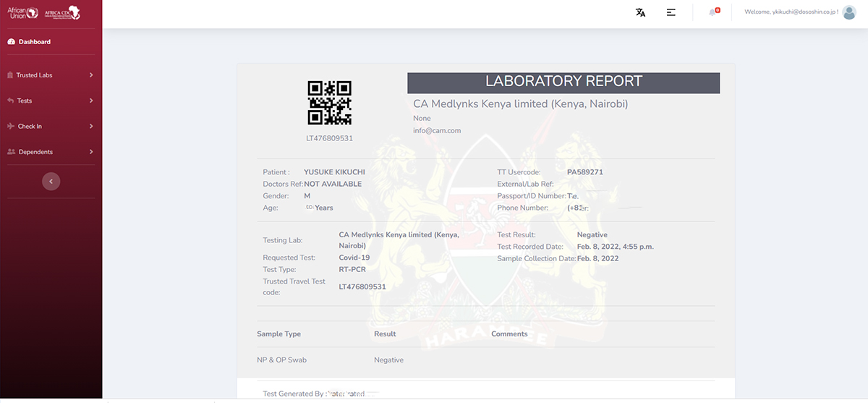Click the Passport/ID Number label
Image resolution: width=868 pixels, height=403 pixels.
click(x=532, y=196)
